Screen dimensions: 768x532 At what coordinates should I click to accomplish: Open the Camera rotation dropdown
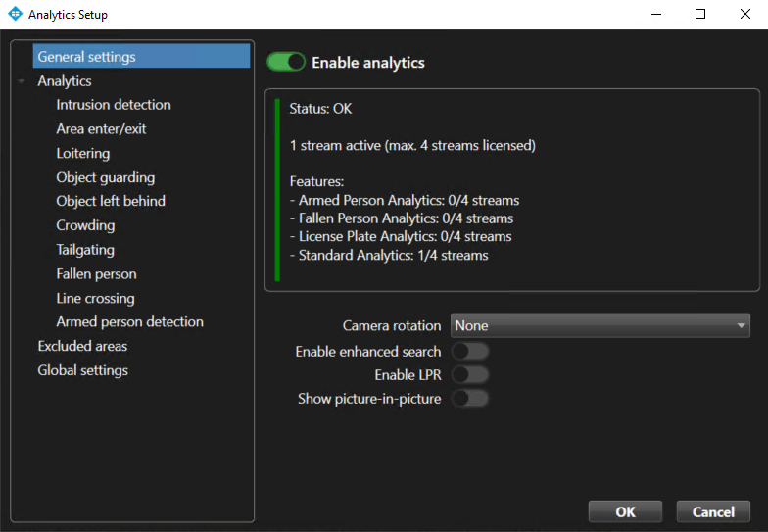point(600,325)
